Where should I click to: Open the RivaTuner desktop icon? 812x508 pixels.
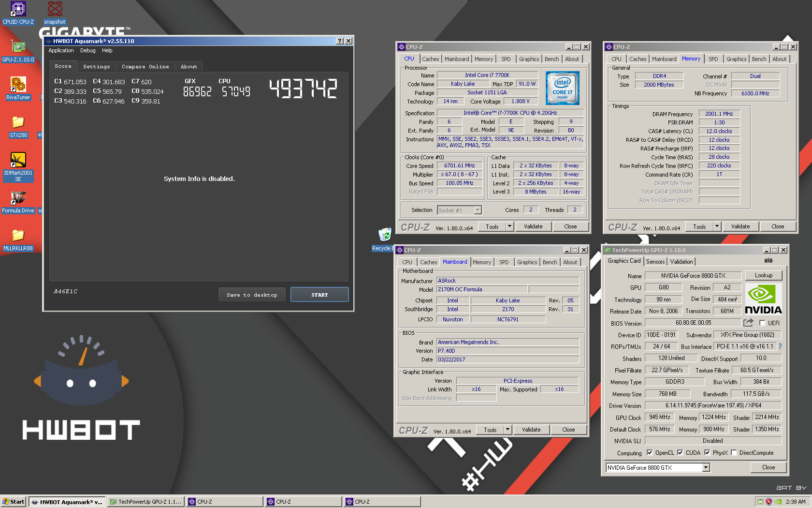click(18, 89)
